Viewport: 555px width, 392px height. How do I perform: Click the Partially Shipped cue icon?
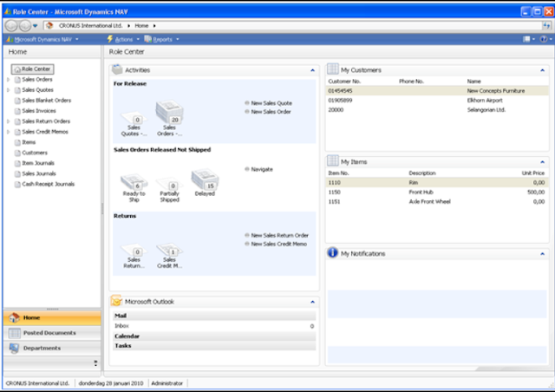click(169, 184)
